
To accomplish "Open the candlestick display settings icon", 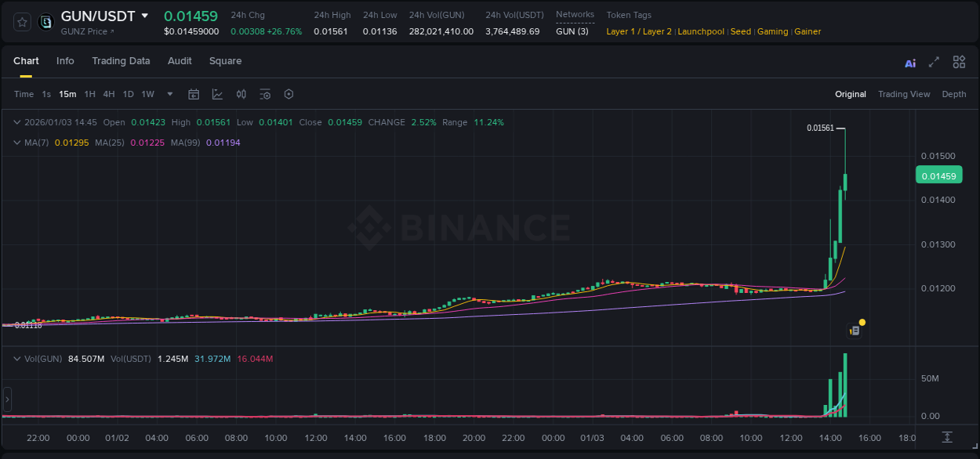I will (241, 94).
